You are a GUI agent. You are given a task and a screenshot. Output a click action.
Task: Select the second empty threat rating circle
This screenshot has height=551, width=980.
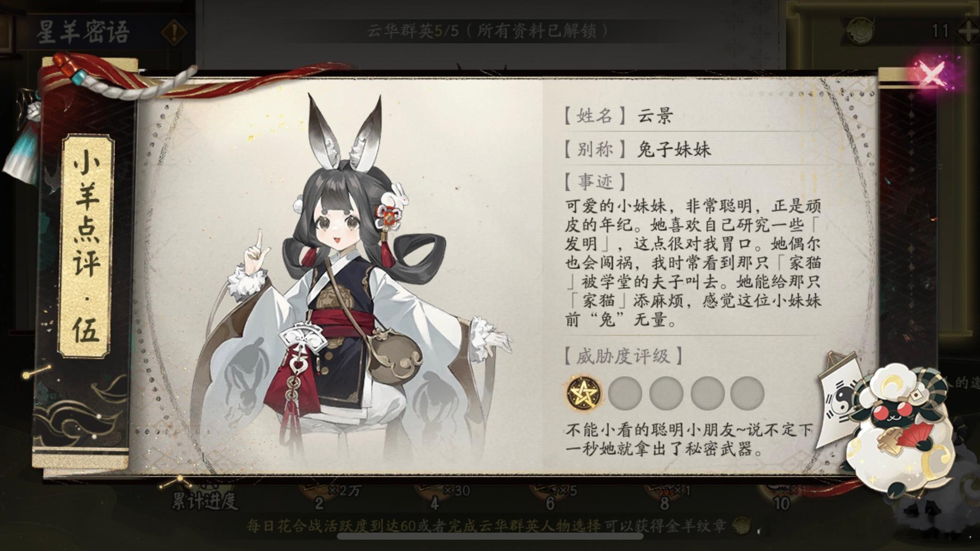[x=625, y=393]
